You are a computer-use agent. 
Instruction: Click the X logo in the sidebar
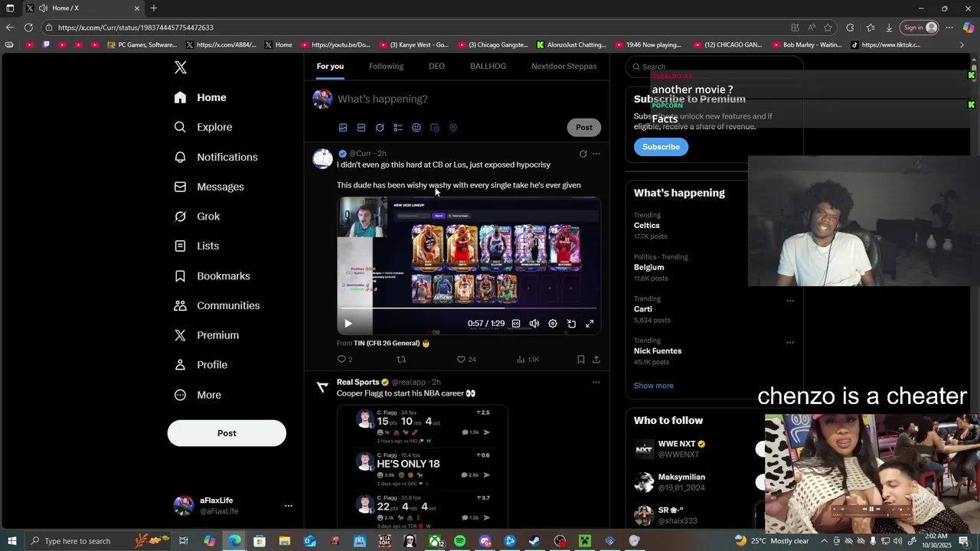[x=180, y=67]
